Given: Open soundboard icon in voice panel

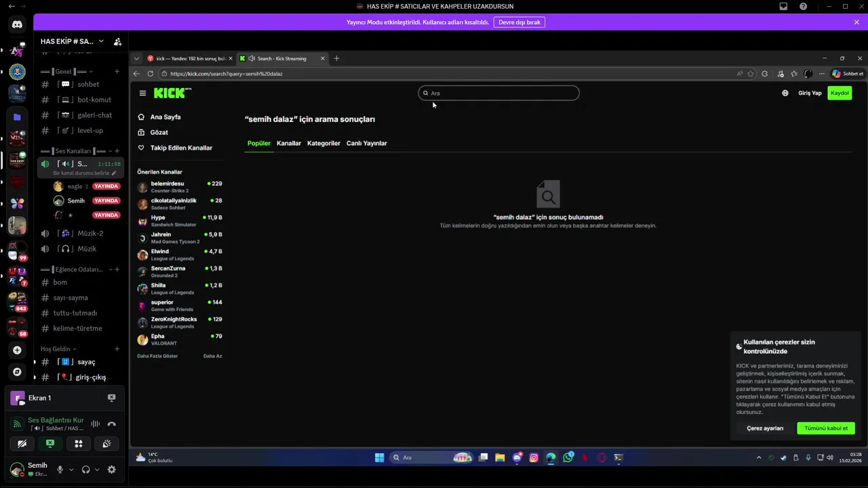Looking at the screenshot, I should click(107, 443).
